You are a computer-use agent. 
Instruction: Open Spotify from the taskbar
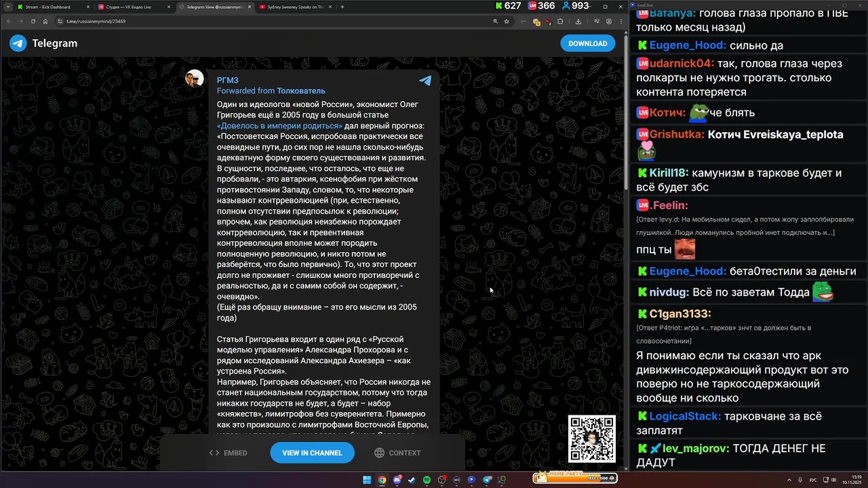(427, 480)
